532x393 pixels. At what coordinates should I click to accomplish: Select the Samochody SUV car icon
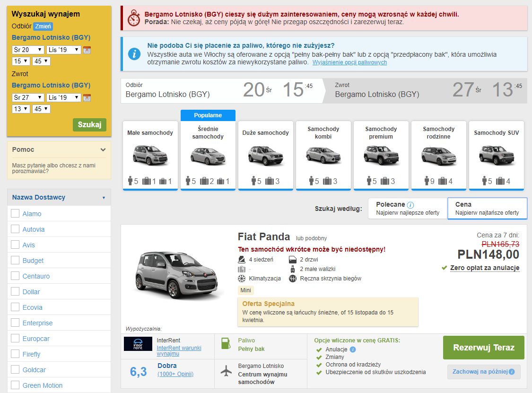(x=496, y=154)
